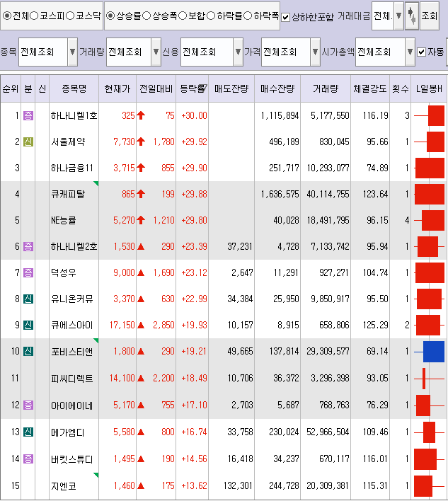Open the 가격 전체조회 dropdown
The image size is (448, 501).
[316, 52]
